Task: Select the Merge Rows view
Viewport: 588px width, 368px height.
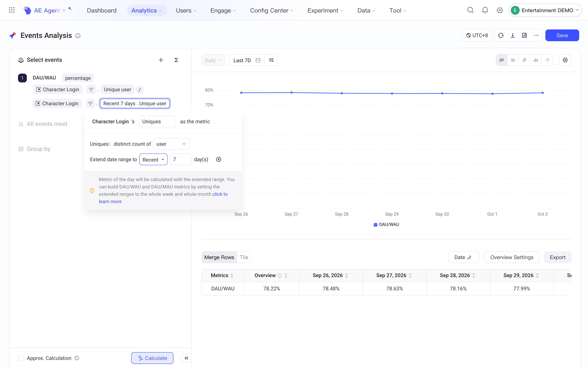Action: coord(219,257)
